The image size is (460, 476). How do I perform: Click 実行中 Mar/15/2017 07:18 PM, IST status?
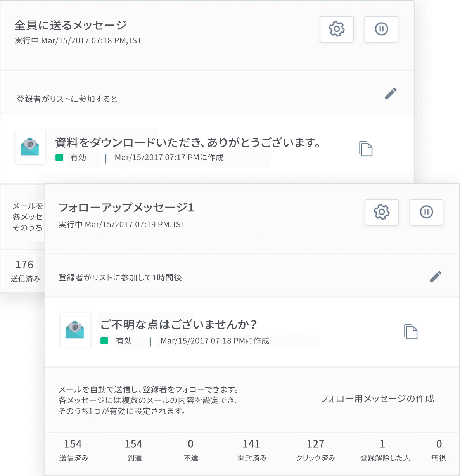point(78,41)
